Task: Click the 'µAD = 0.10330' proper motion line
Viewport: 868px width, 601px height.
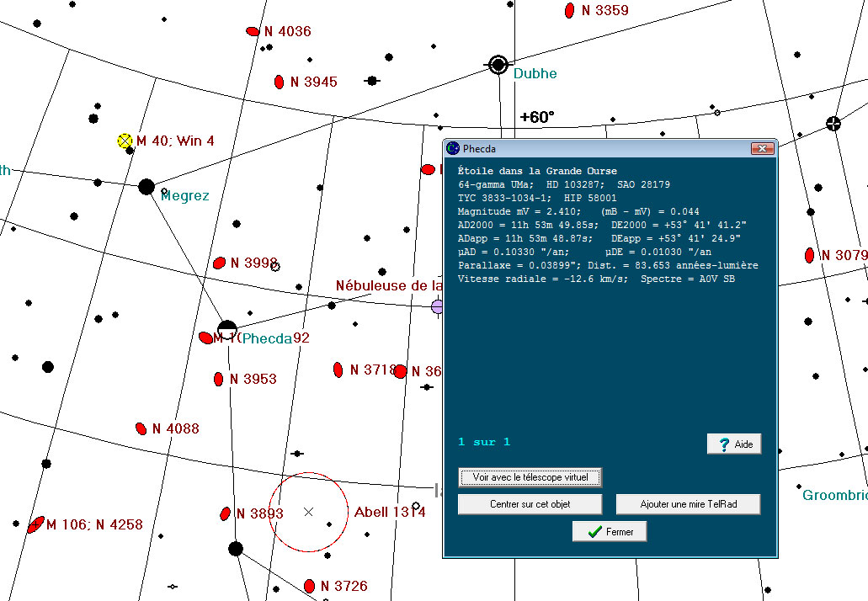Action: pyautogui.click(x=584, y=252)
